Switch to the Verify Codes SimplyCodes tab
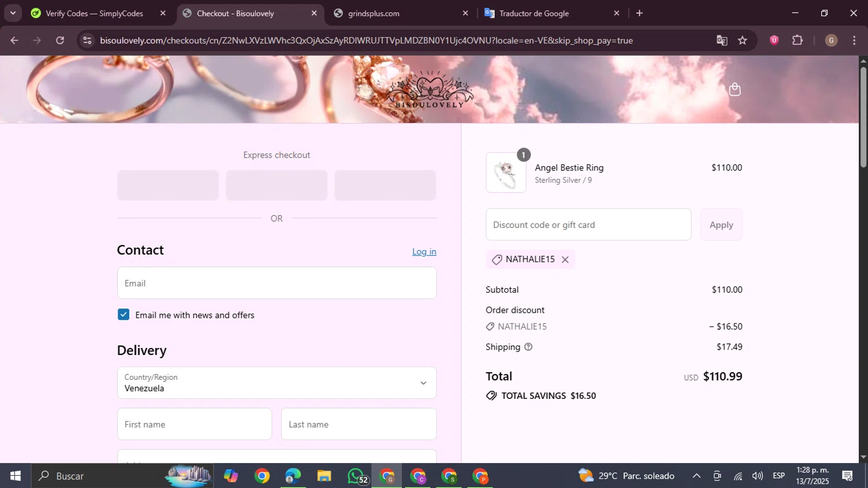 pyautogui.click(x=94, y=13)
